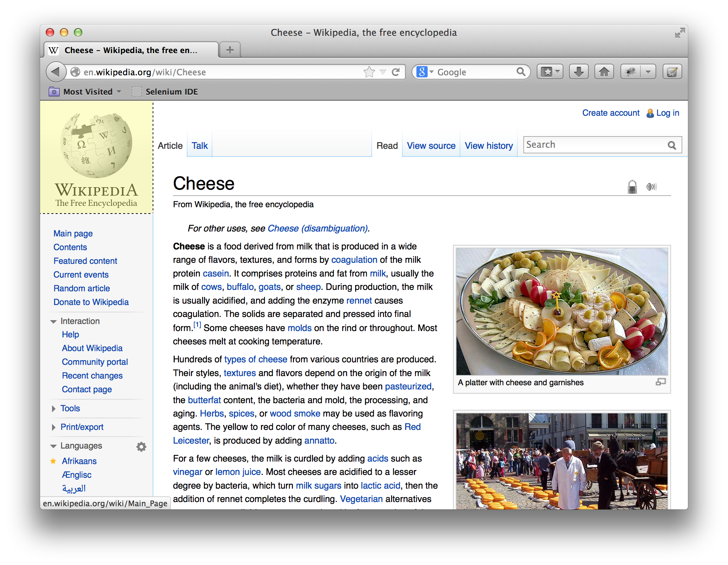Open the Talk tab
The image size is (728, 565).
[200, 146]
